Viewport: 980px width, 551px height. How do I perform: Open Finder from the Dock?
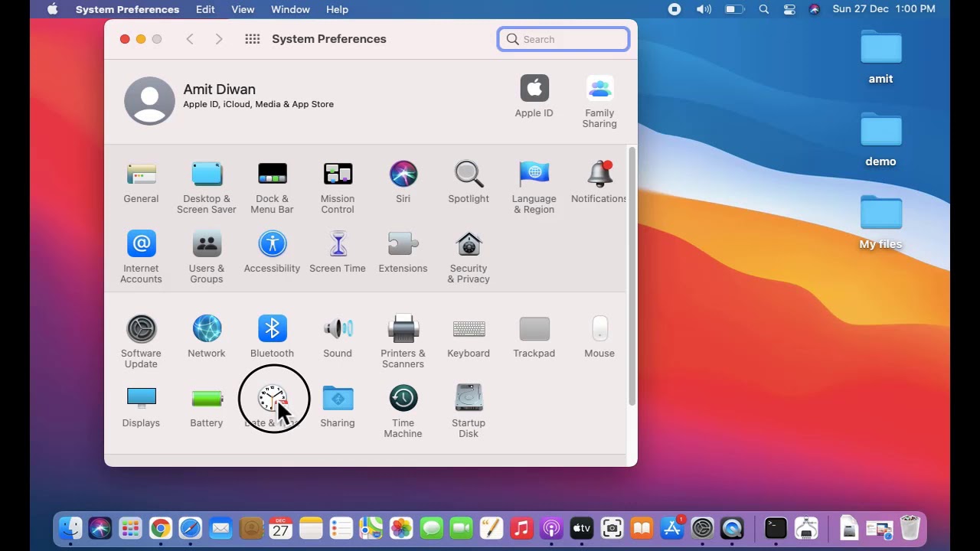click(x=70, y=528)
